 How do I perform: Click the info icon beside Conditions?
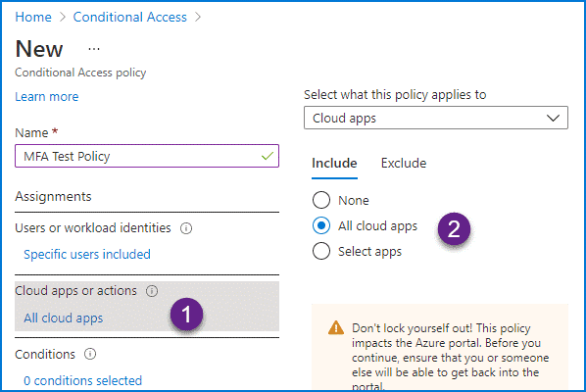[90, 354]
